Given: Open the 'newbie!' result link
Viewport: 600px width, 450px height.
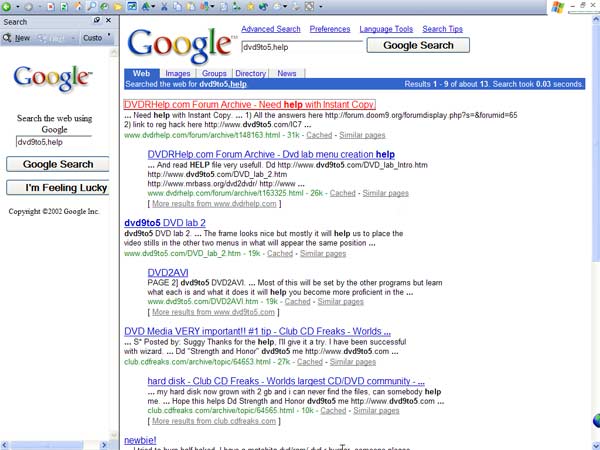Looking at the screenshot, I should (x=140, y=440).
